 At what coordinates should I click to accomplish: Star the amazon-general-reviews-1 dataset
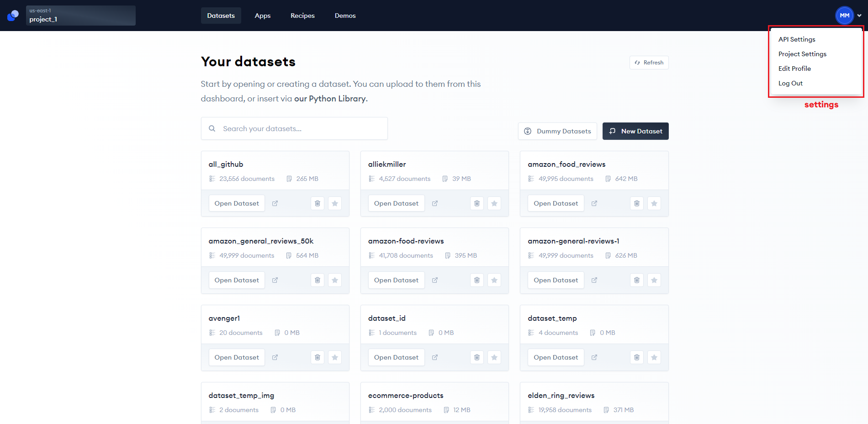tap(654, 280)
